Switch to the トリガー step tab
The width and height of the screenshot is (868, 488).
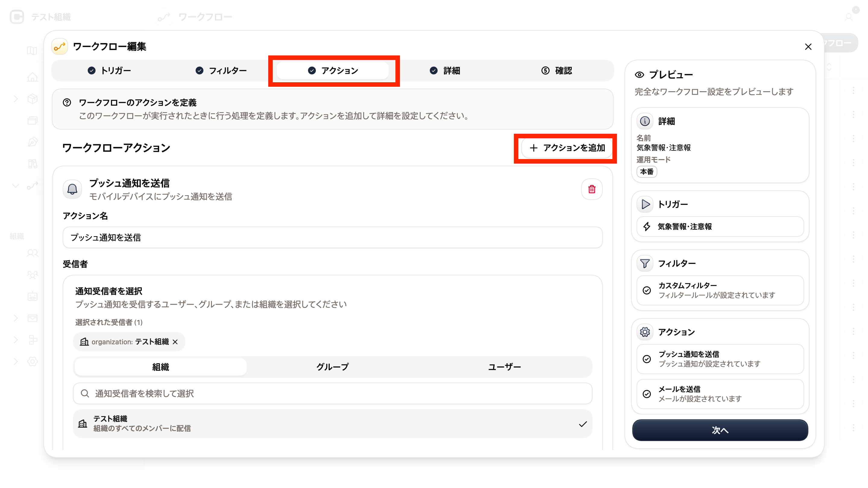pyautogui.click(x=109, y=70)
